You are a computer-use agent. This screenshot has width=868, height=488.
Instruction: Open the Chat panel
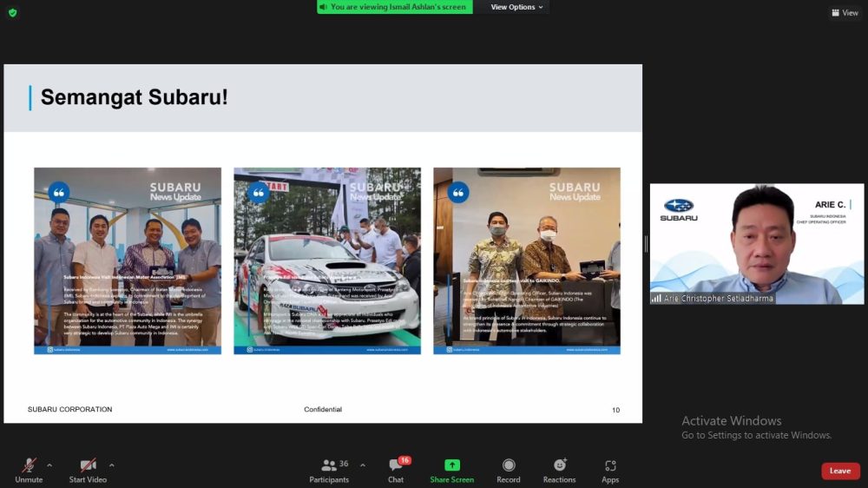(396, 471)
